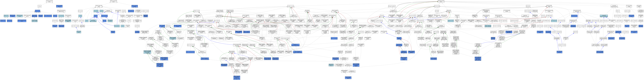
Task: Select the "protein domain specific binding" node
Action: pos(34,16)
